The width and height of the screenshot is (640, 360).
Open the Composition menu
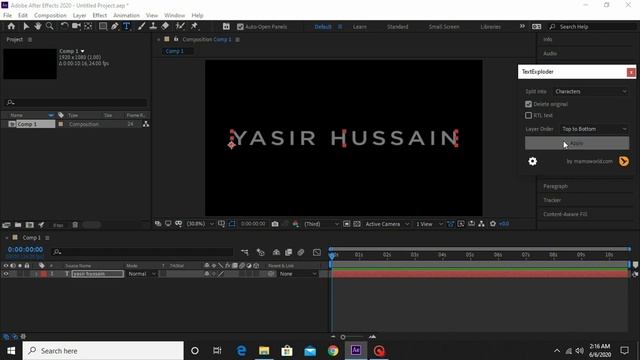[50, 15]
